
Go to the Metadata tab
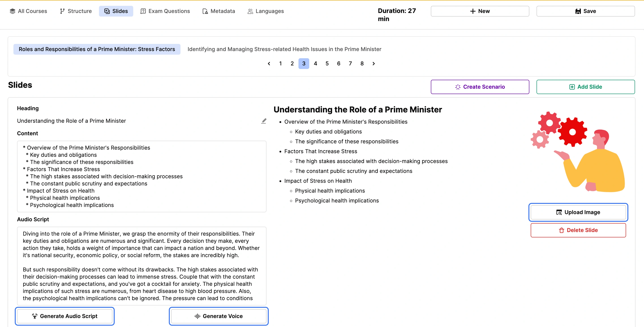tap(219, 11)
